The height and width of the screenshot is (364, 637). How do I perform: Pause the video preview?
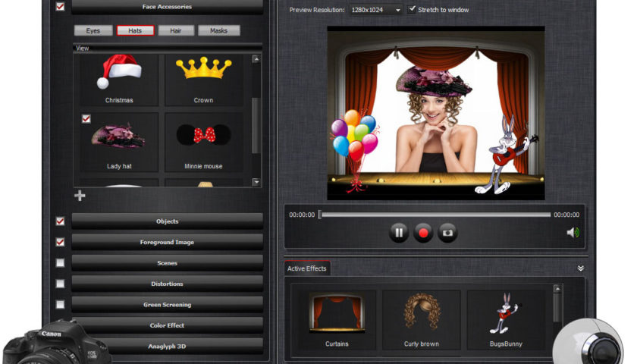coord(399,233)
